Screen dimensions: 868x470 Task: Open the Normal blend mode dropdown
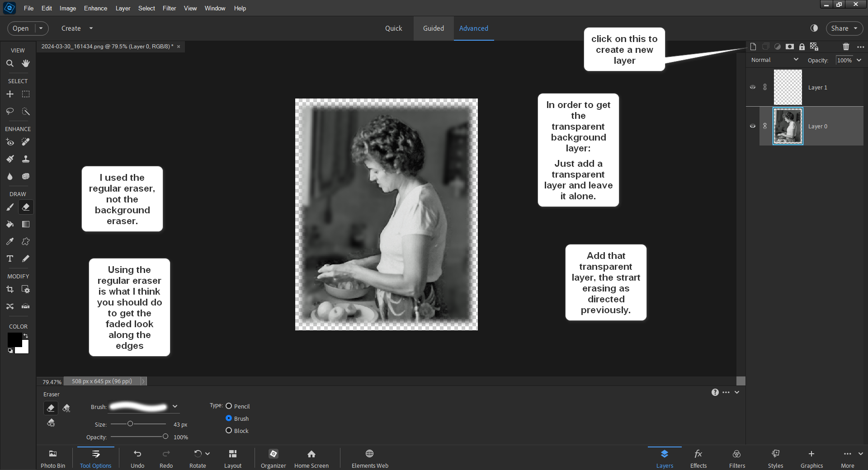tap(774, 60)
